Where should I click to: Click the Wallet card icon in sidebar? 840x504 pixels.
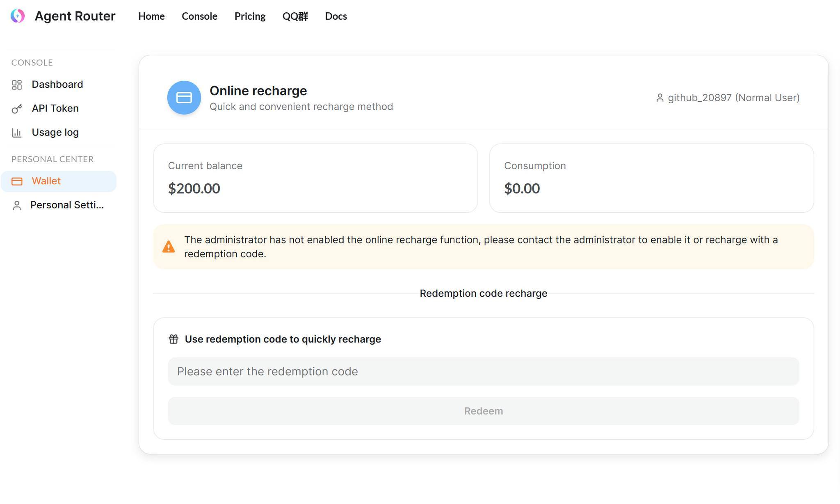pyautogui.click(x=17, y=182)
